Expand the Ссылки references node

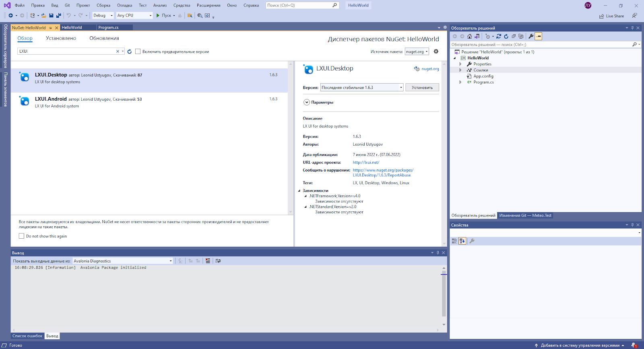[460, 70]
